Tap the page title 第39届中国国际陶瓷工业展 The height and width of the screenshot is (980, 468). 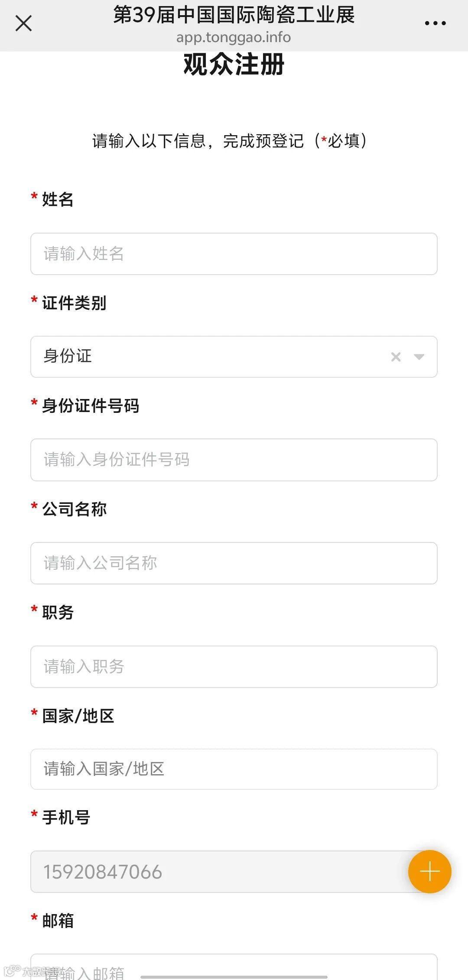click(234, 15)
